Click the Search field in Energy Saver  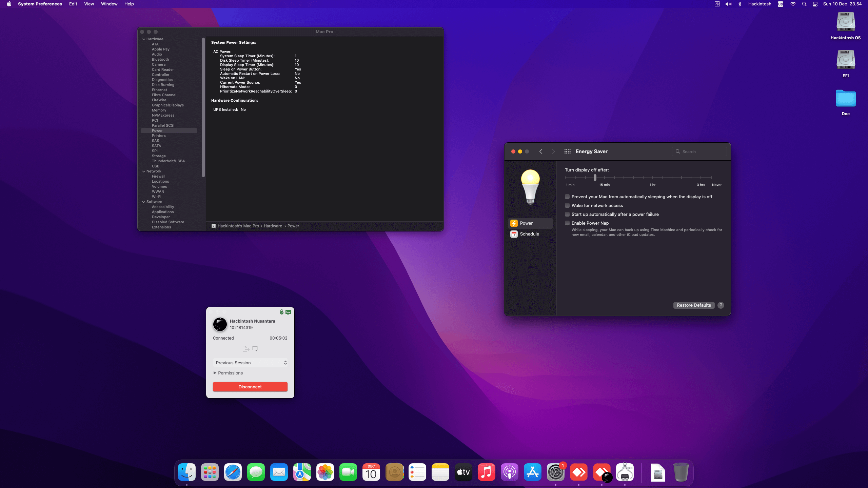[699, 151]
